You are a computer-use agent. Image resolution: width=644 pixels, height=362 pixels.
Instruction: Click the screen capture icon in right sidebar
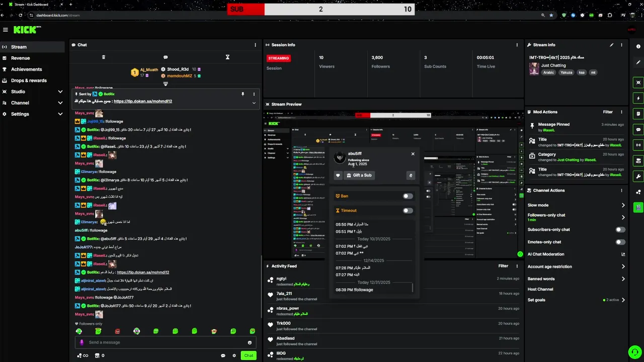coord(638,82)
